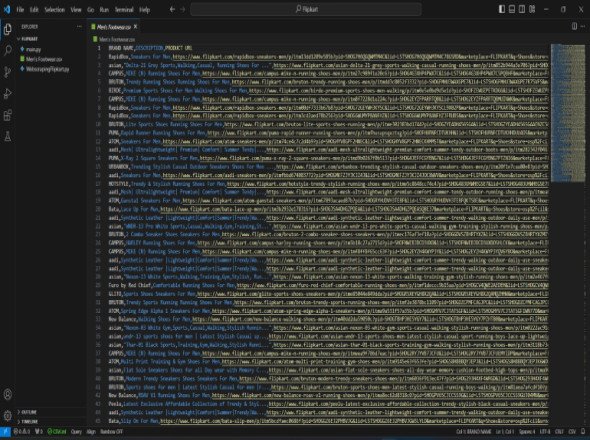The width and height of the screenshot is (590, 440).
Task: Click the Explorer files icon
Action: (x=8, y=29)
